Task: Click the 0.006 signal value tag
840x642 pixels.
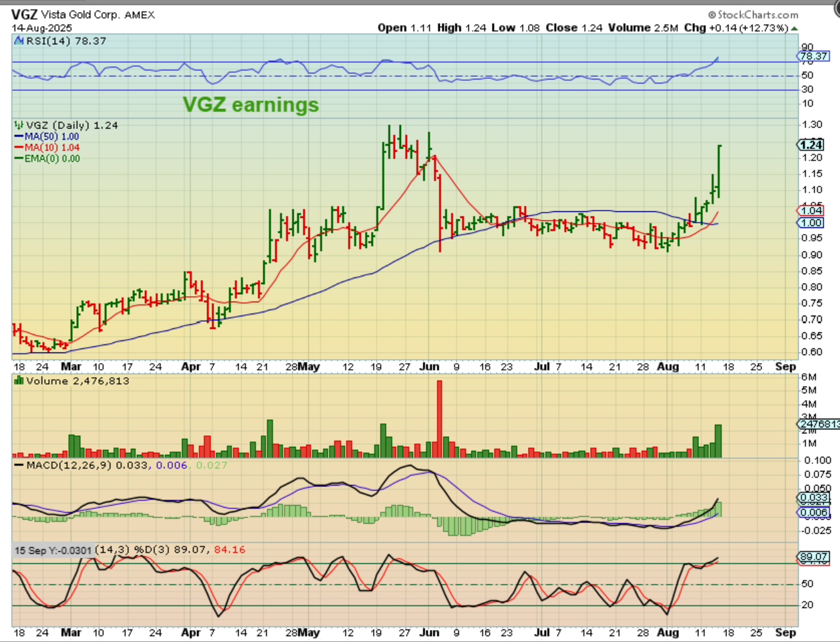Action: pos(814,512)
